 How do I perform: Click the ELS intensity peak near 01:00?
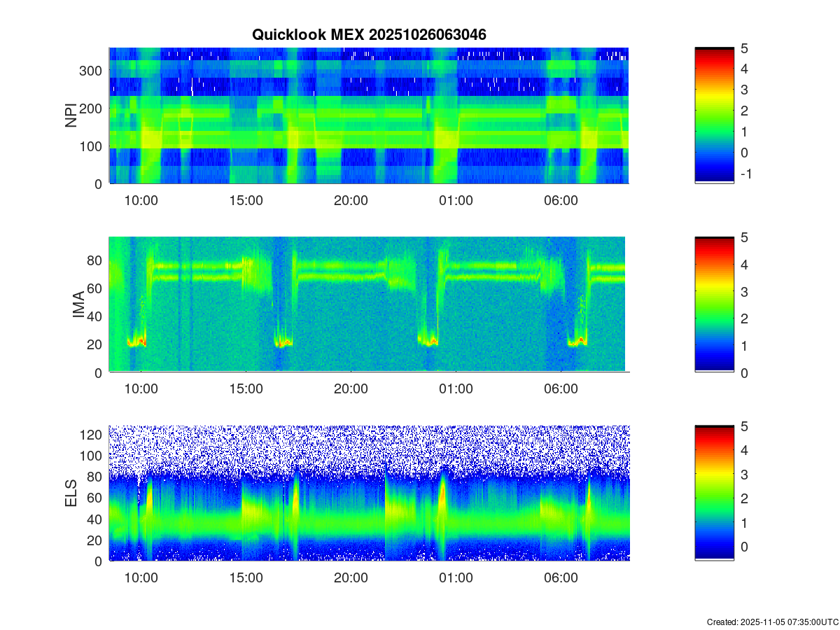click(442, 493)
